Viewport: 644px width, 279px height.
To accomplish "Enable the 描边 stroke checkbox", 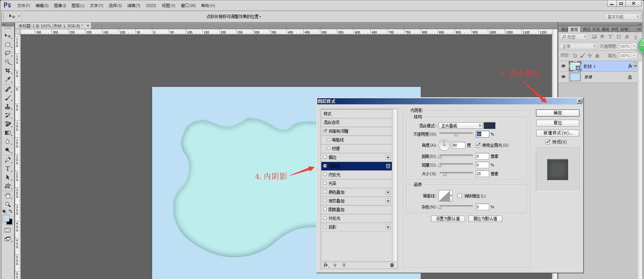I will (x=325, y=157).
